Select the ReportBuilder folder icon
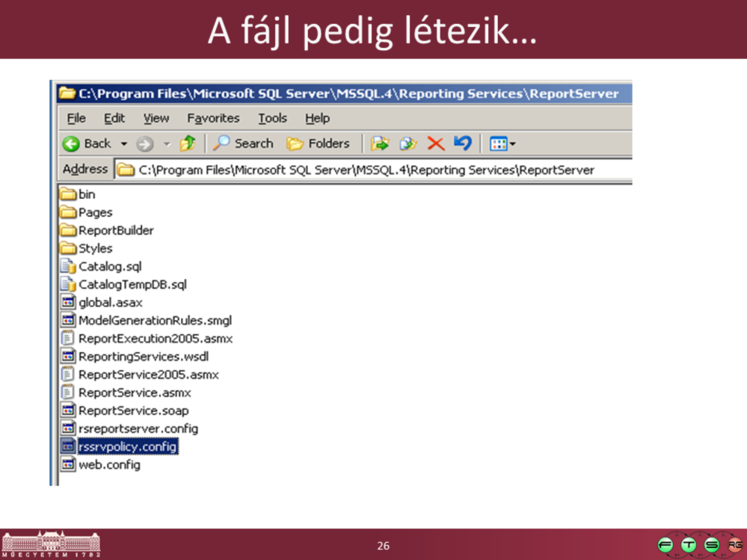 coord(68,230)
